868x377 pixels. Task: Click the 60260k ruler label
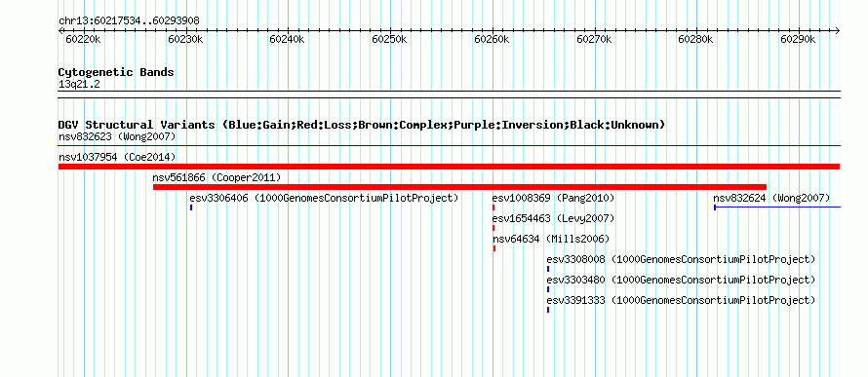493,39
